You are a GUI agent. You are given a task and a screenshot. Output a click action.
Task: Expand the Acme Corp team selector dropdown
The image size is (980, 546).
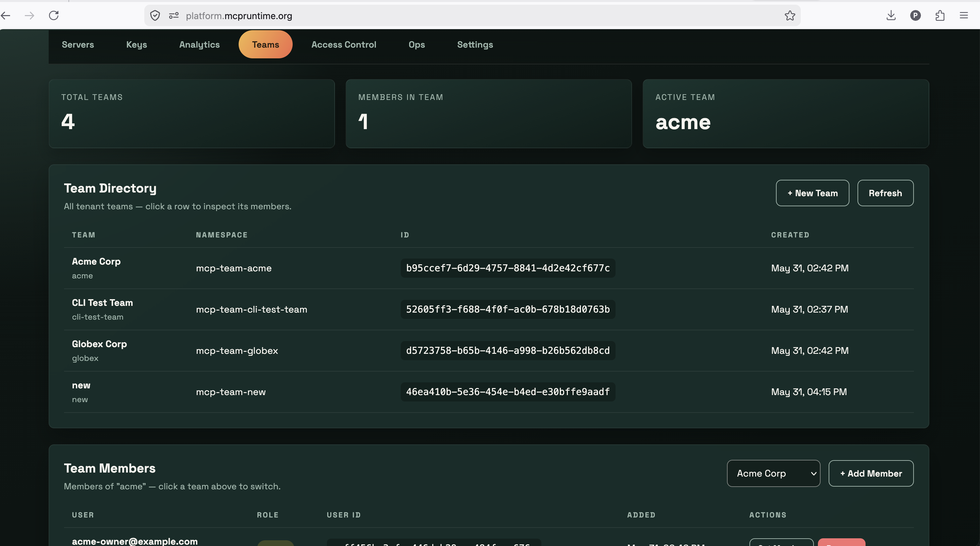pyautogui.click(x=773, y=473)
